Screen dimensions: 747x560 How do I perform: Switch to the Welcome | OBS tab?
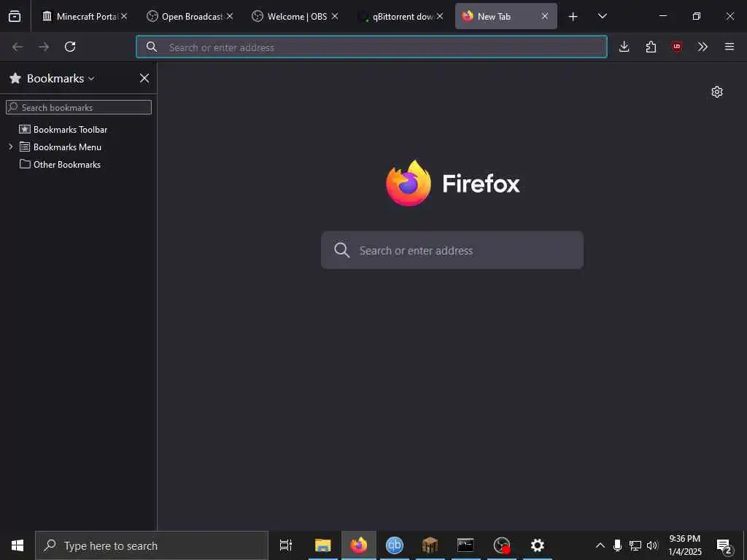coord(295,16)
